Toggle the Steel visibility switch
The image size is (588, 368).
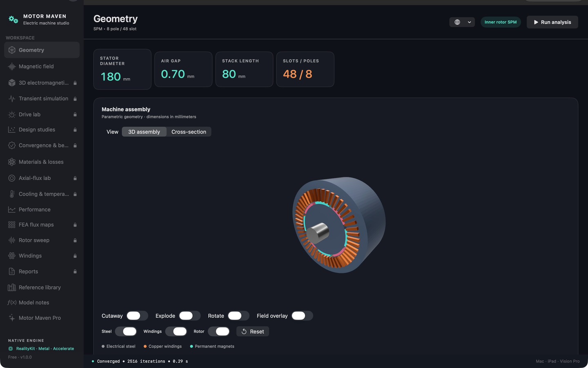[126, 331]
